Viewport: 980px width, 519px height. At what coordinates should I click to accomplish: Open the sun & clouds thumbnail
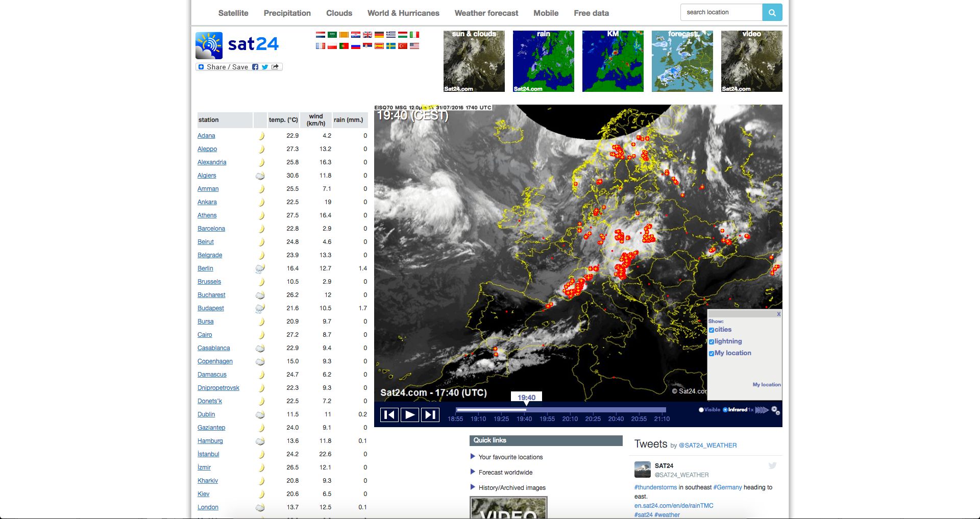pos(474,61)
